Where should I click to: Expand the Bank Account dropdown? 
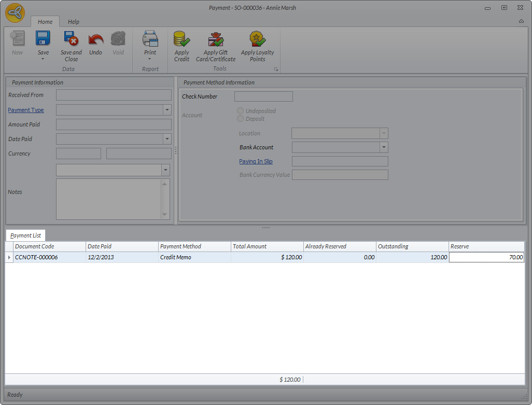pos(384,147)
